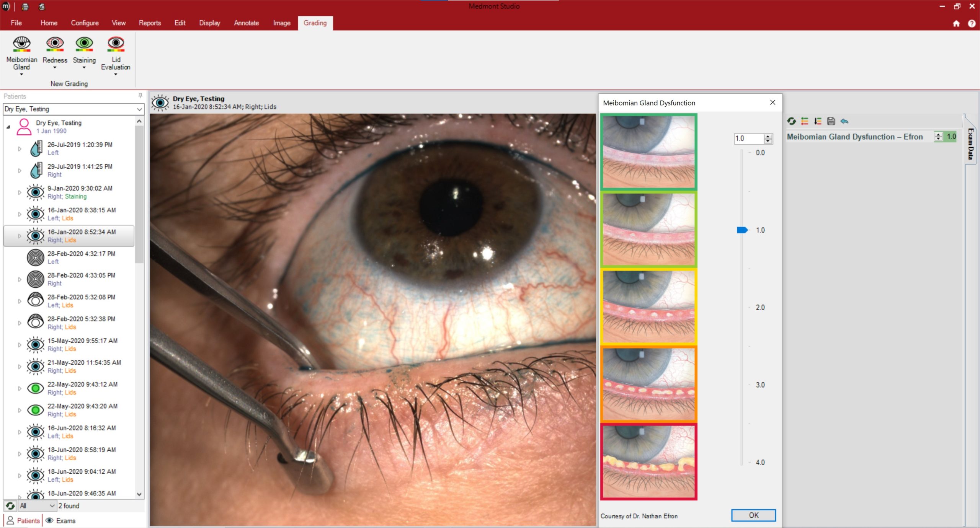The height and width of the screenshot is (528, 980).
Task: Open the patient selector combo box
Action: tap(73, 109)
